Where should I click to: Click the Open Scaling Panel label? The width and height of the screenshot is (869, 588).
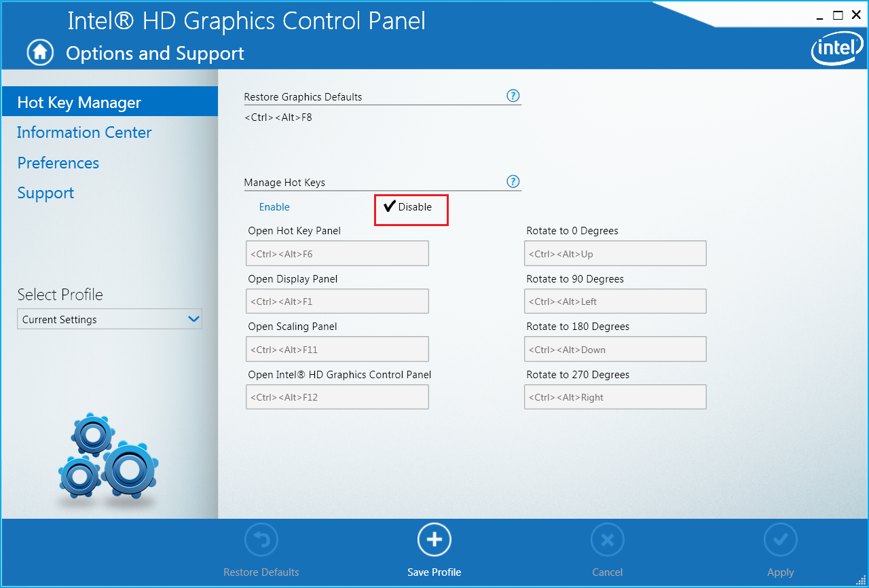[x=293, y=327]
